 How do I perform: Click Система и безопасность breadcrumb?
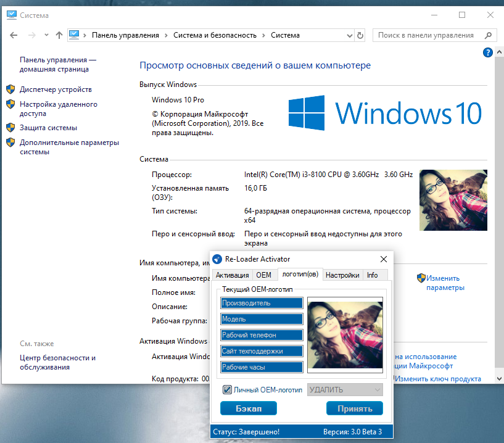pos(215,35)
